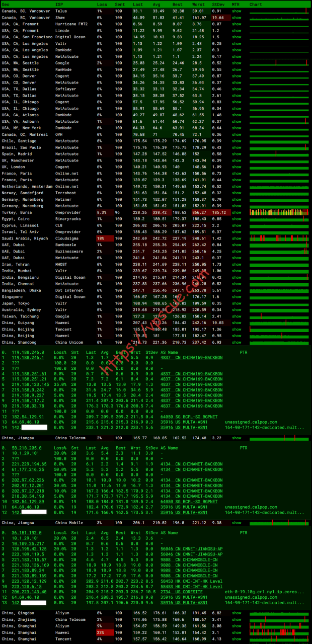Open MTR for Spain Madrid row
Screen dimensions: 312x644
click(237, 154)
